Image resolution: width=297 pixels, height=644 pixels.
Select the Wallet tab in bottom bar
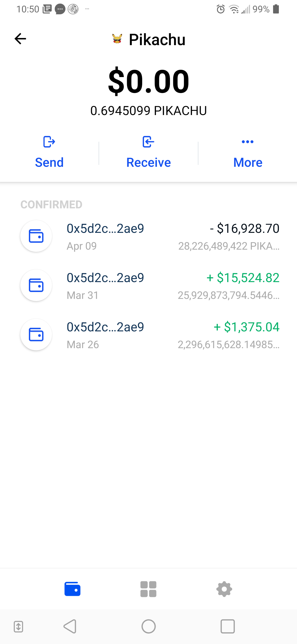(73, 589)
